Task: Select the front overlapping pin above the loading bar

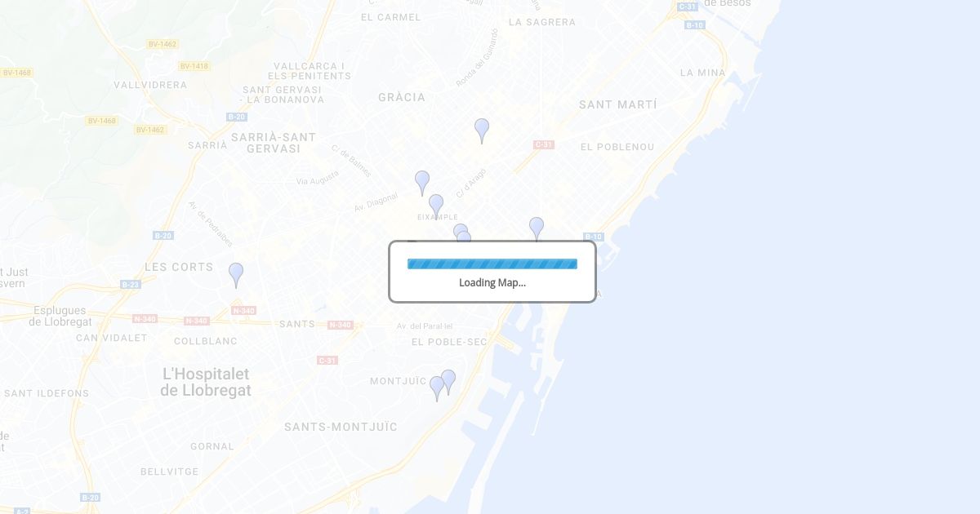Action: [x=464, y=237]
